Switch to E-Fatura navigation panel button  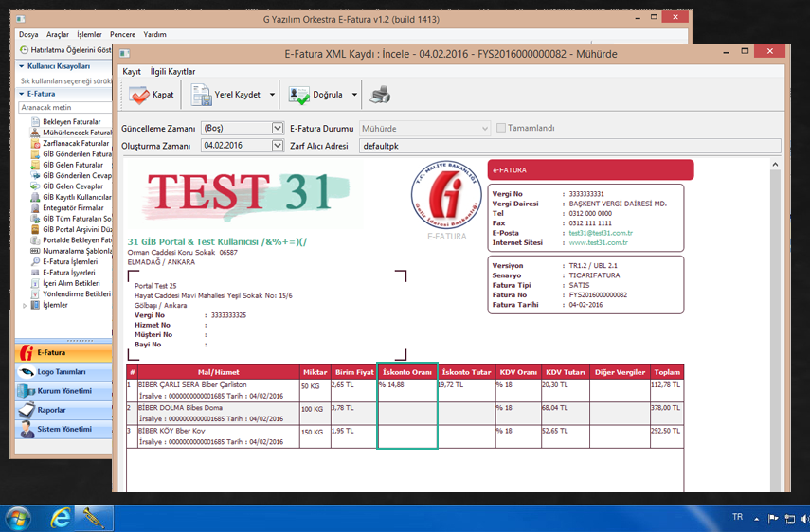63,353
